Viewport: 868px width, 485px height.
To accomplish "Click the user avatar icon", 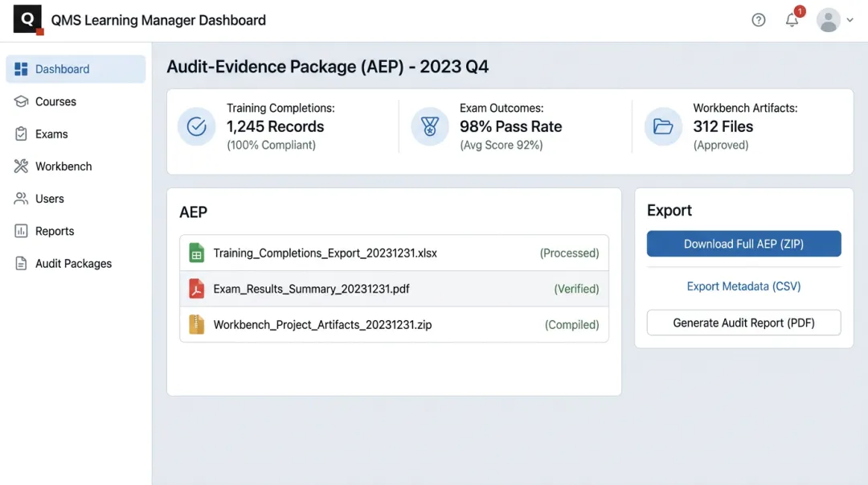I will [x=828, y=20].
